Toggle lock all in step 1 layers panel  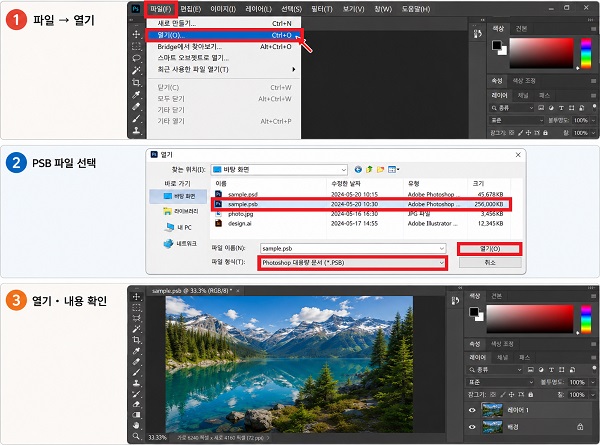tap(545, 133)
